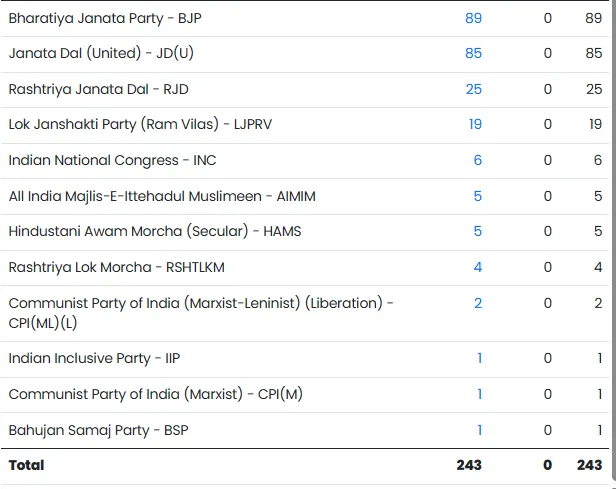Screen dimensions: 616x489
Task: Click LJPRV's blue 19 seats link
Action: pyautogui.click(x=474, y=124)
